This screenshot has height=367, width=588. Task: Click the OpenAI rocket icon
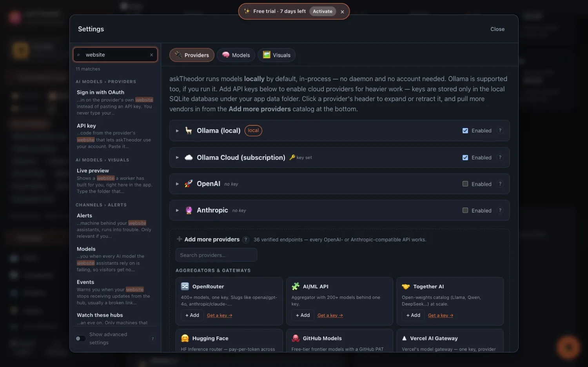click(189, 184)
